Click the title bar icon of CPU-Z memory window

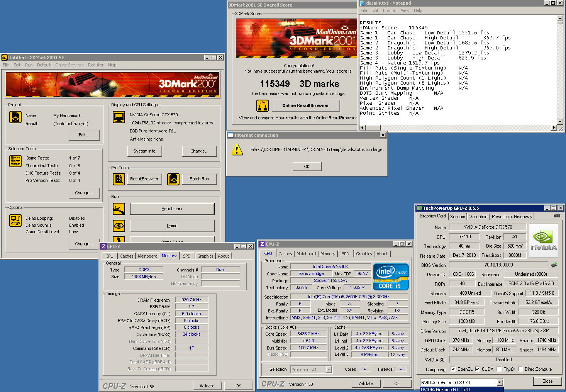[x=103, y=246]
